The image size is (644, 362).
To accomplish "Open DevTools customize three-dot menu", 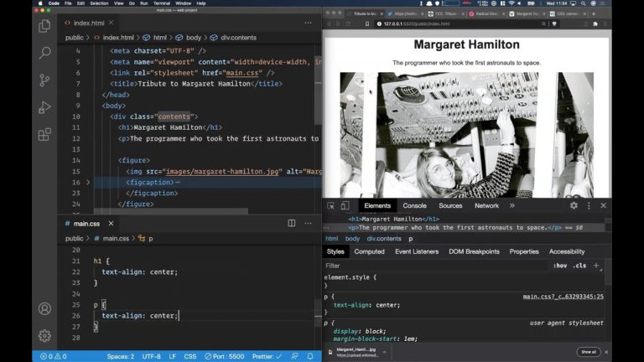I will tap(589, 205).
